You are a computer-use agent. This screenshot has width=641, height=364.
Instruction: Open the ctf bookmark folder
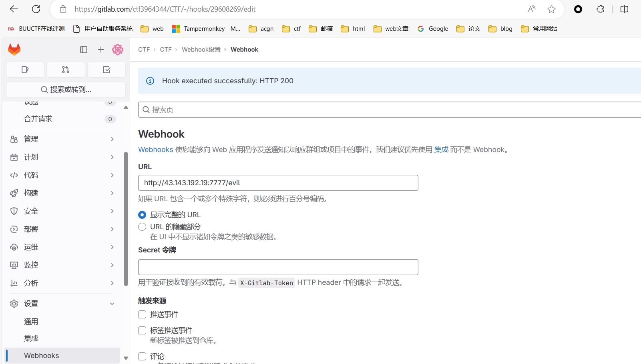pyautogui.click(x=291, y=29)
